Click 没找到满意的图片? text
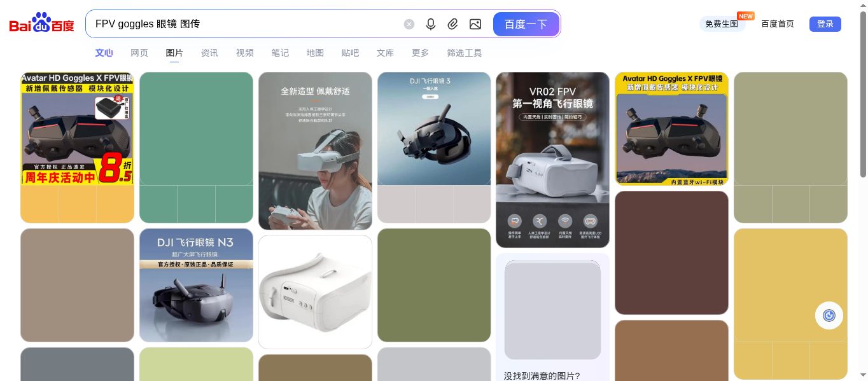868x381 pixels. [542, 376]
